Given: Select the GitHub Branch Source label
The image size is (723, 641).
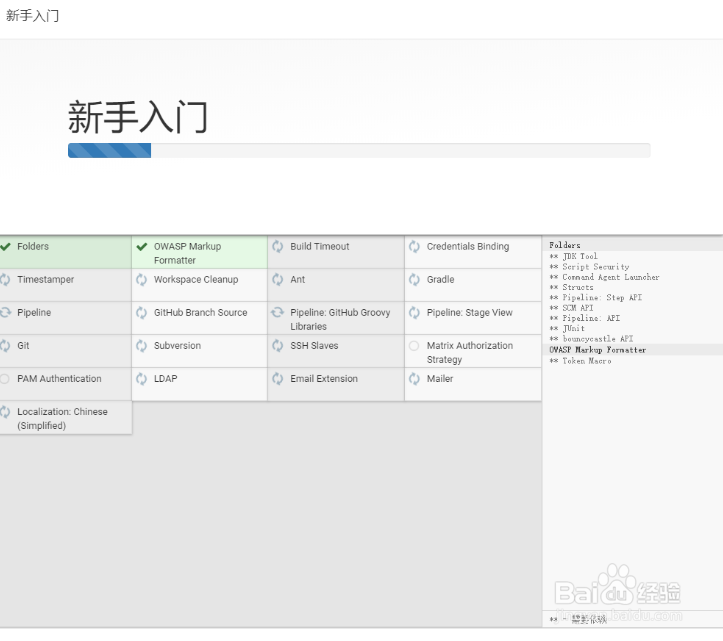Looking at the screenshot, I should [x=201, y=313].
